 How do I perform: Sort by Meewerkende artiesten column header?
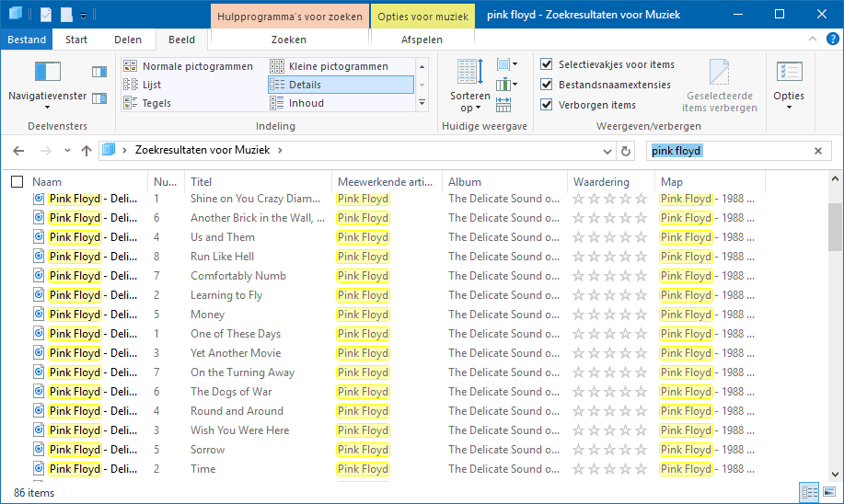click(x=387, y=182)
